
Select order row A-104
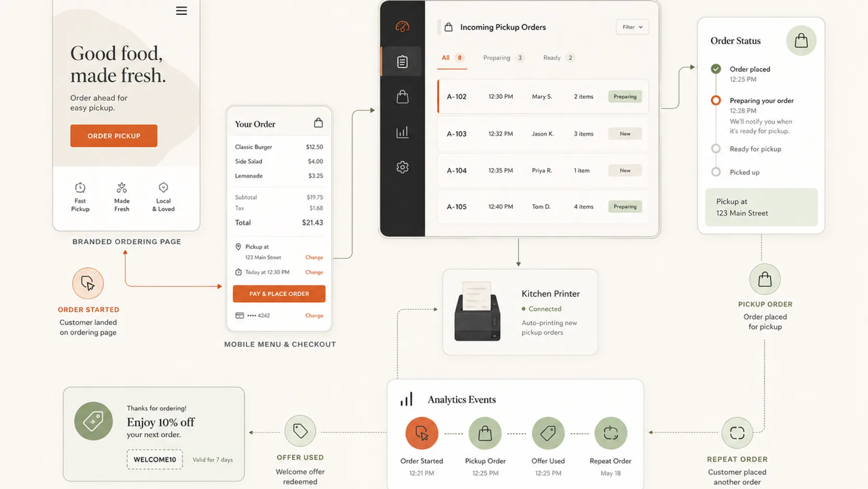click(x=543, y=170)
